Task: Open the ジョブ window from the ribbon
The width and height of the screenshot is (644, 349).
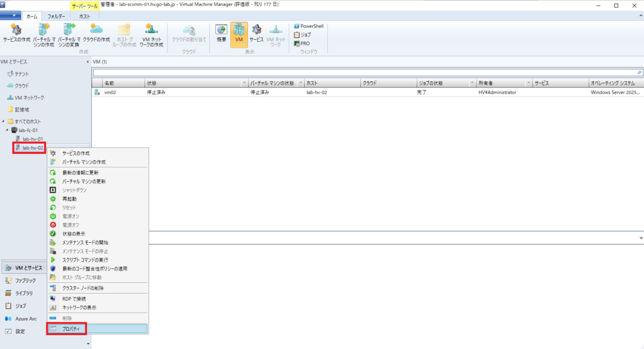Action: [x=302, y=35]
